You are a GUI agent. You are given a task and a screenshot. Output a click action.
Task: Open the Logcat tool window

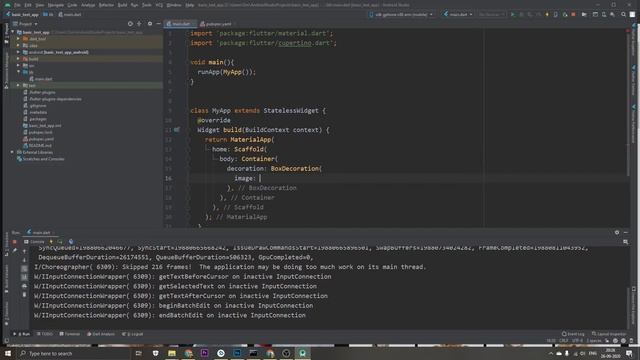point(133,334)
